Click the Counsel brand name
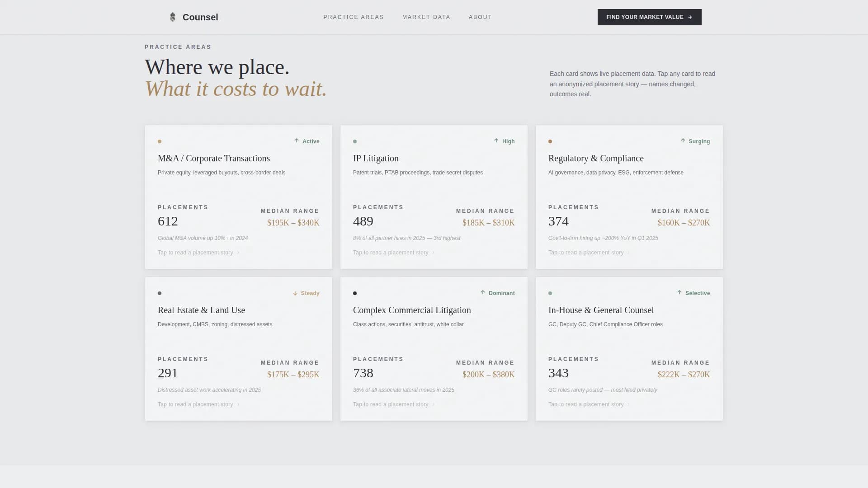Screen dimensions: 868x488 [x=200, y=17]
